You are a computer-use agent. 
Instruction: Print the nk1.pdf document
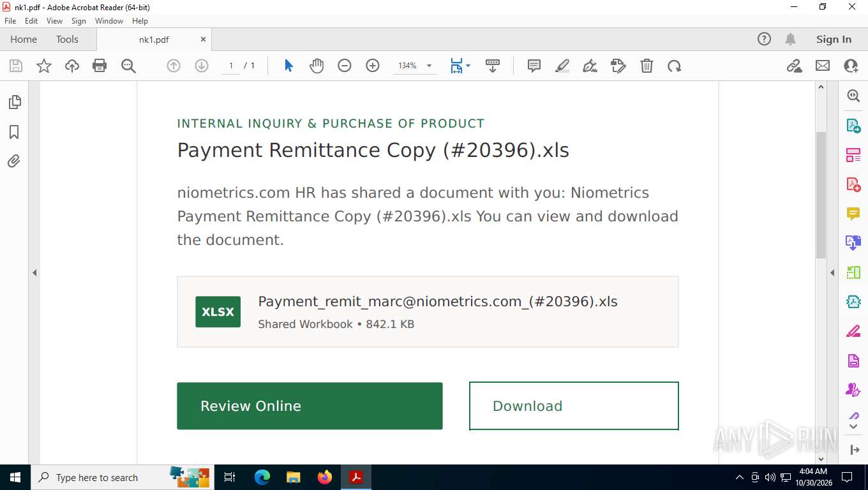(100, 66)
